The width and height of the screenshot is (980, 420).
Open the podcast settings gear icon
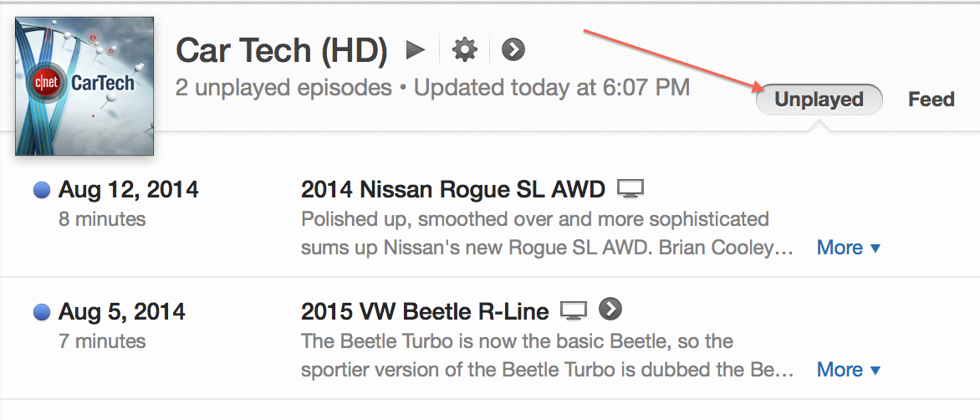point(464,49)
